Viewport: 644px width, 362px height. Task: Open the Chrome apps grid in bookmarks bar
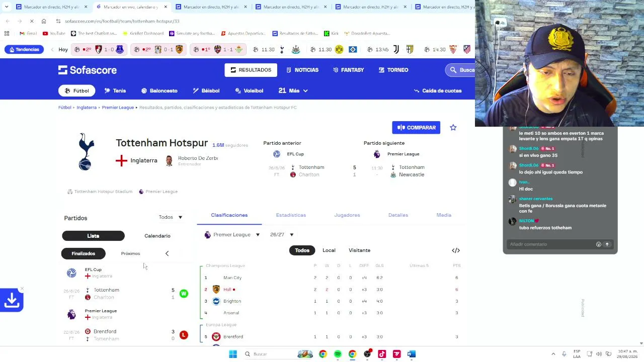click(7, 33)
